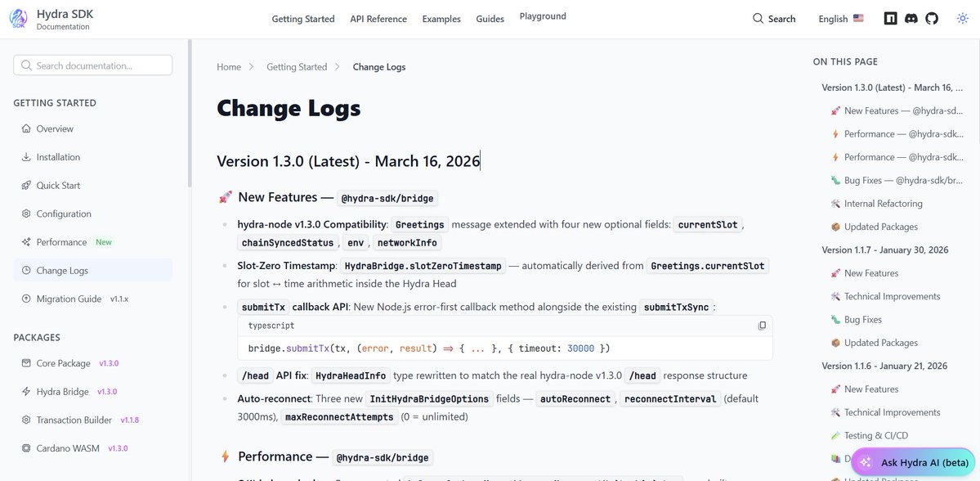Go to Home in breadcrumb
The width and height of the screenshot is (980, 481).
pos(229,67)
